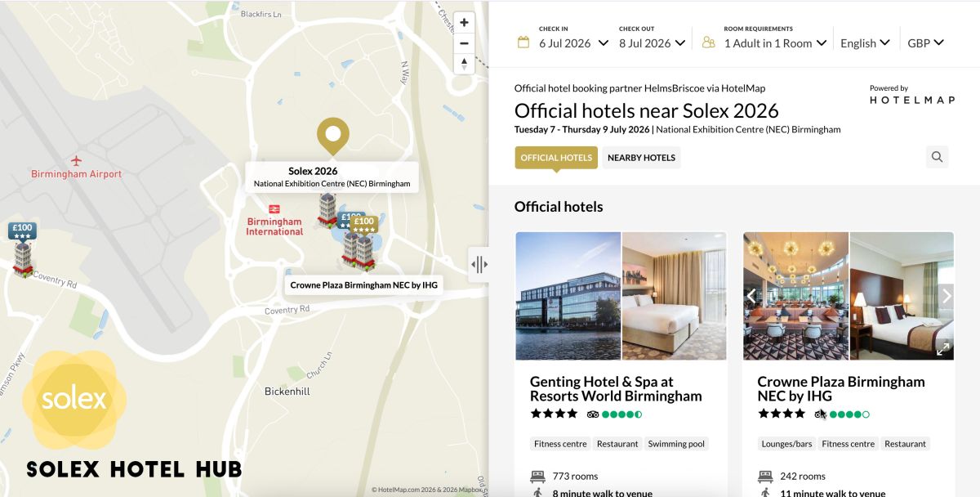The image size is (980, 497).
Task: Open the hotel search magnifier
Action: coord(937,157)
